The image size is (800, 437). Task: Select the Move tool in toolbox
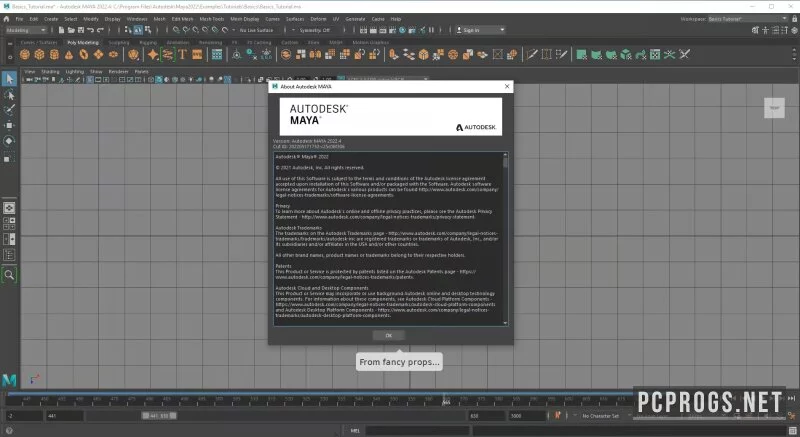click(9, 125)
